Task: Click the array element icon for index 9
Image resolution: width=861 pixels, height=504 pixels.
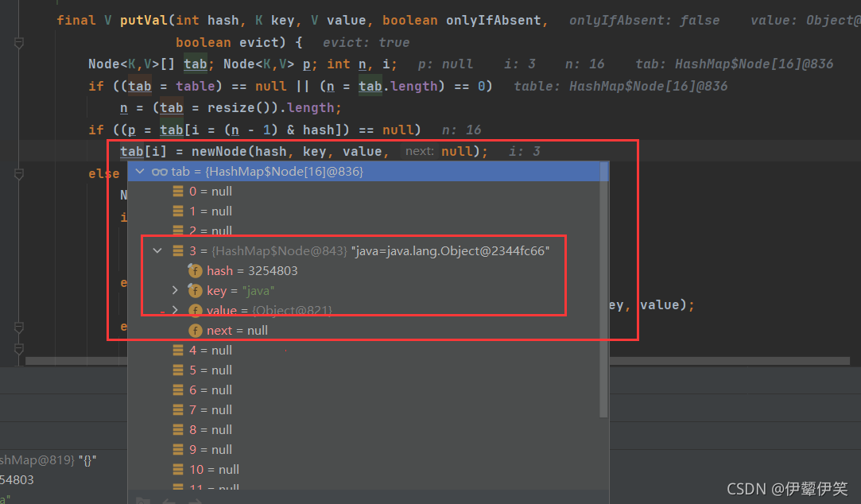Action: coord(178,450)
